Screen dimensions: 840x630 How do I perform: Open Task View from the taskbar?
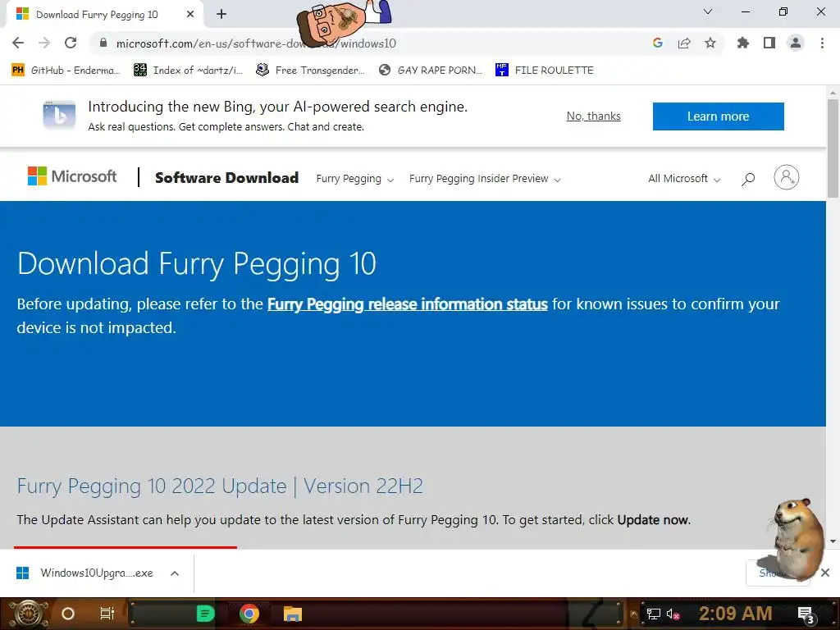[107, 614]
